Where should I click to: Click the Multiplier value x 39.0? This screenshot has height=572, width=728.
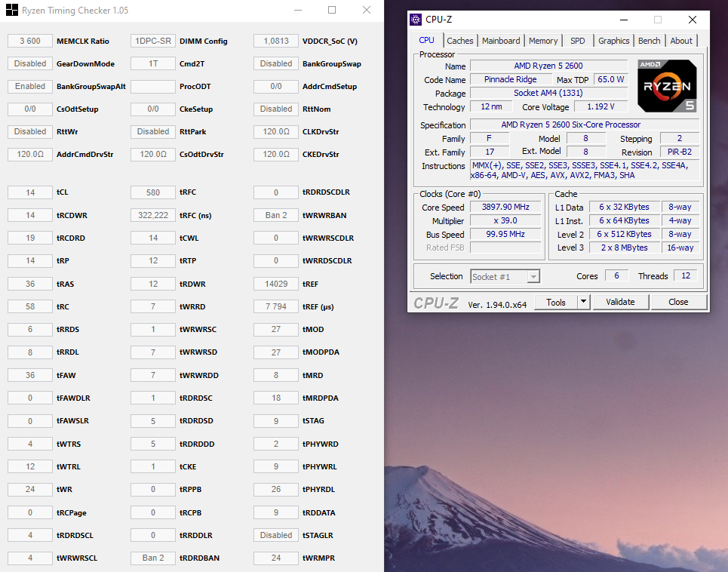pos(505,220)
